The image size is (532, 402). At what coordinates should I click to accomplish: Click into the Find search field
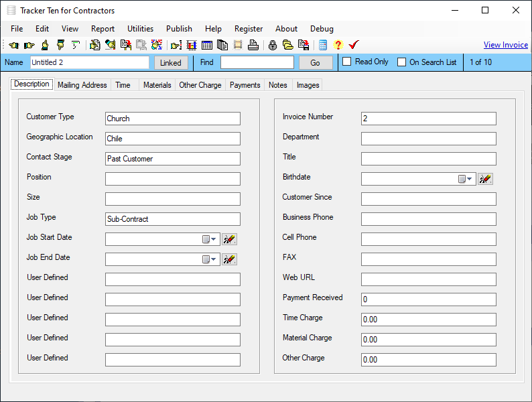coord(257,62)
